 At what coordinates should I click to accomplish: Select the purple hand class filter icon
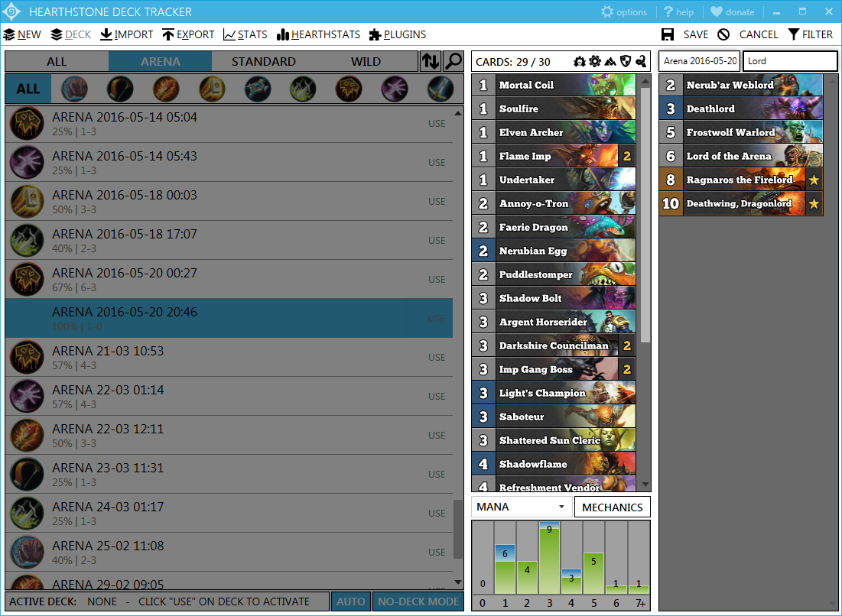[395, 89]
